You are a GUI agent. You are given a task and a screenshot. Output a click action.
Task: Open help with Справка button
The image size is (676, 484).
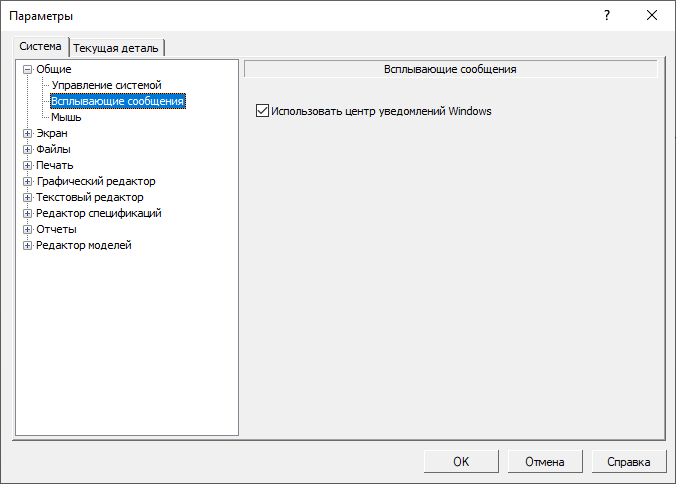[x=629, y=462]
